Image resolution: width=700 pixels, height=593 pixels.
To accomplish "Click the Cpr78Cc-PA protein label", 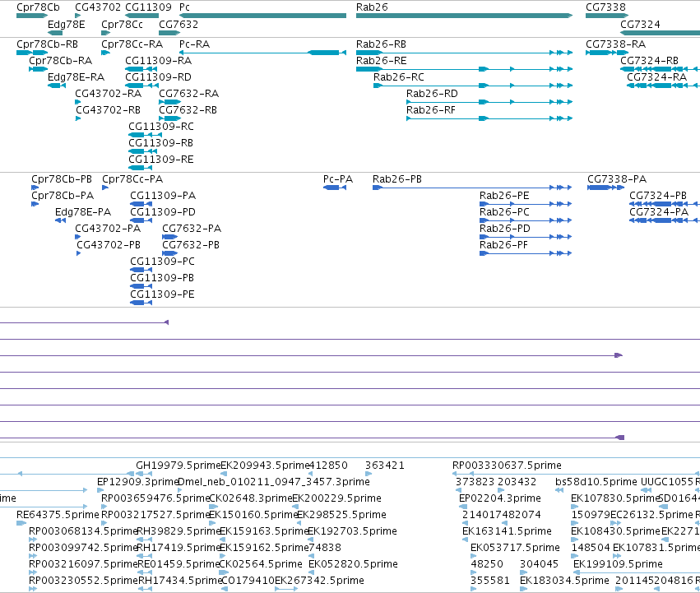I will click(132, 179).
